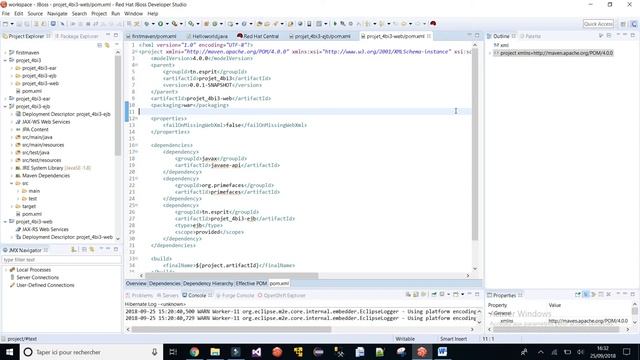Expand the firstmaven project node
This screenshot has width=640, height=360.
point(5,53)
